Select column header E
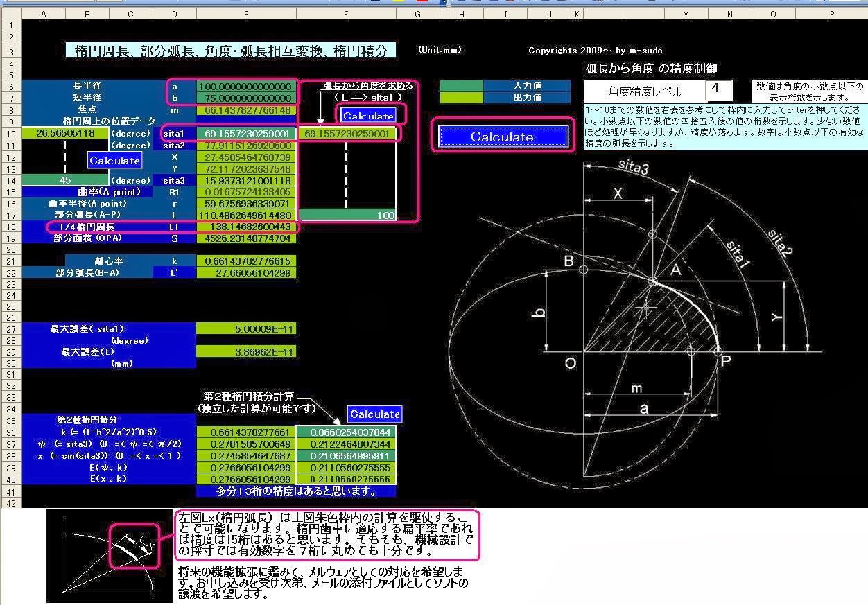 click(x=246, y=14)
